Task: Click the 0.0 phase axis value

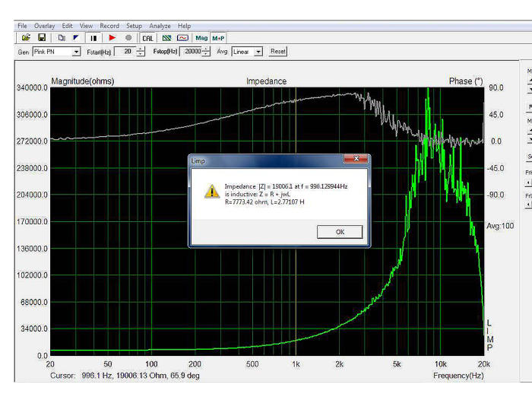Action: click(496, 141)
